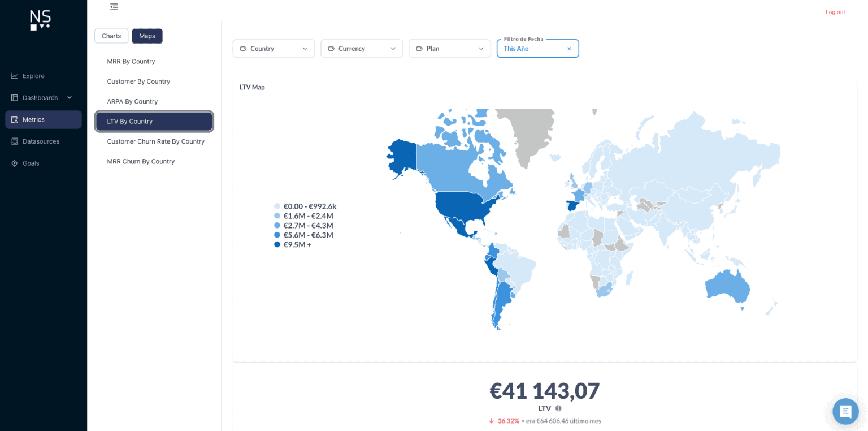The height and width of the screenshot is (431, 868).
Task: Click the info icon next to LTV
Action: [558, 408]
